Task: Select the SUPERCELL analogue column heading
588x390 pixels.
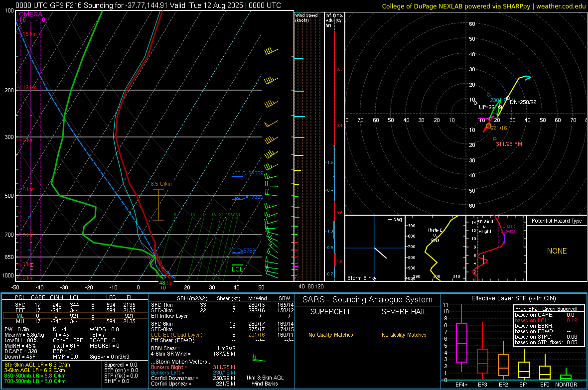Action: 331,312
